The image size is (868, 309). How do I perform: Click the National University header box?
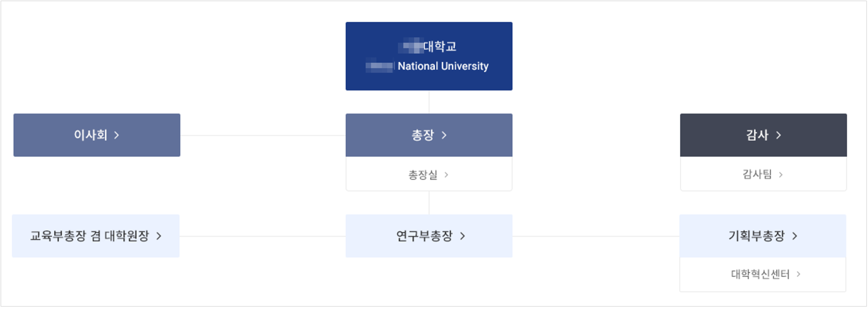pyautogui.click(x=429, y=56)
